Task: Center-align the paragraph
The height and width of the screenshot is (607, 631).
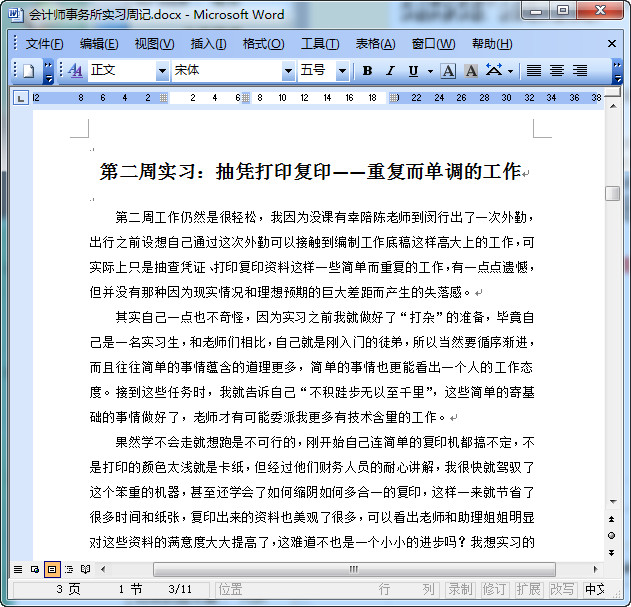Action: pos(557,71)
